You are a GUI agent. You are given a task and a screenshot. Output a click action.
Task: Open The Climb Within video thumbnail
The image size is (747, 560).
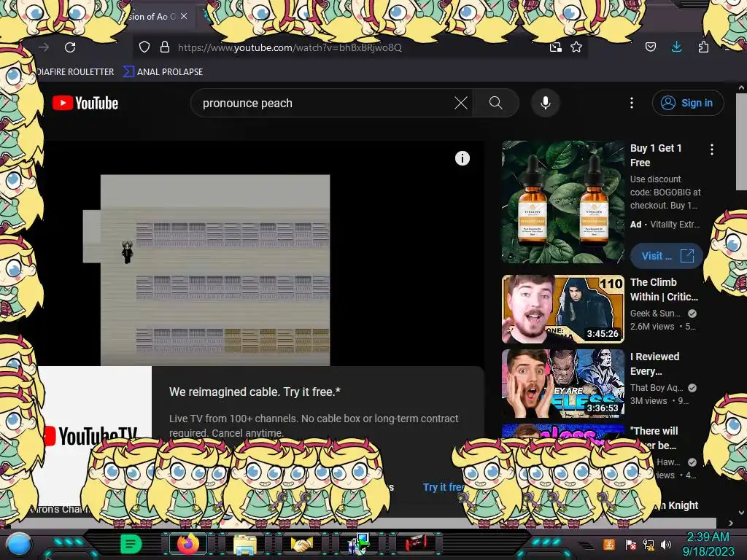click(x=563, y=309)
